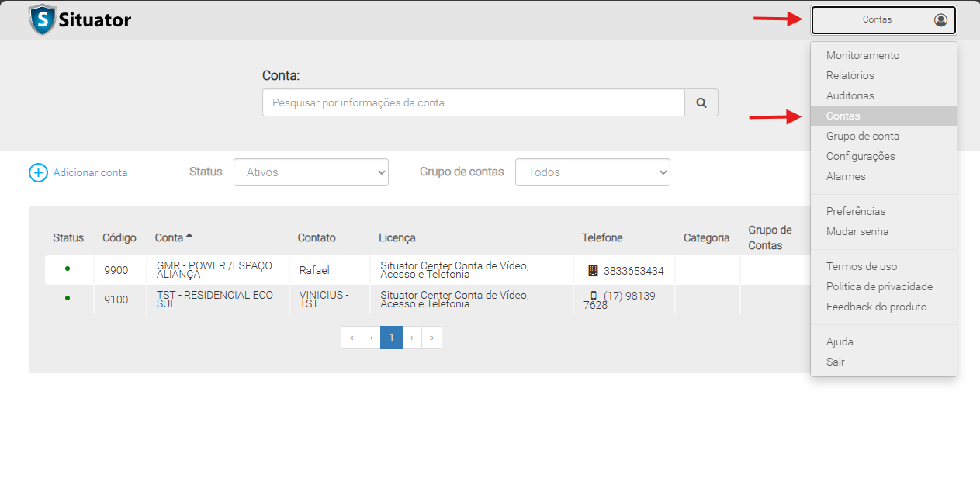Screen dimensions: 980x492
Task: Click the plus circle add account icon
Action: coord(38,172)
